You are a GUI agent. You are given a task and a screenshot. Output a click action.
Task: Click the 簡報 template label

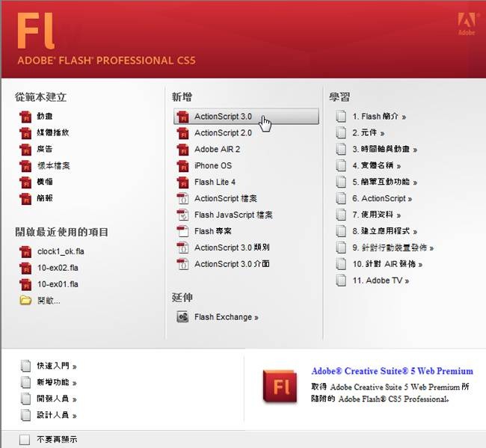click(x=45, y=198)
